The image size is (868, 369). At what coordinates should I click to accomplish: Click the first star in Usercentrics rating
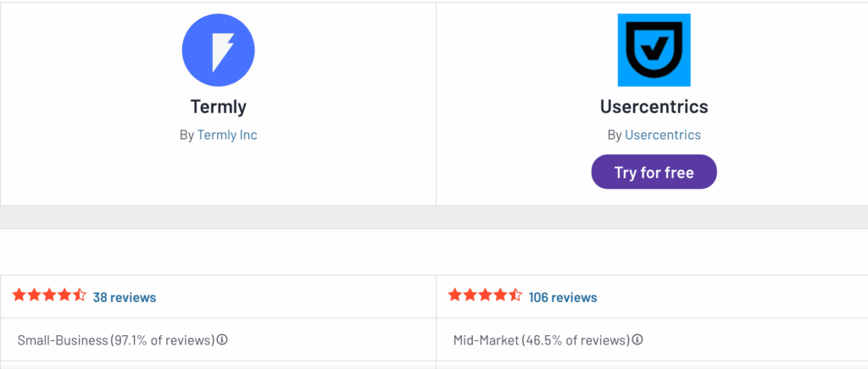click(454, 294)
